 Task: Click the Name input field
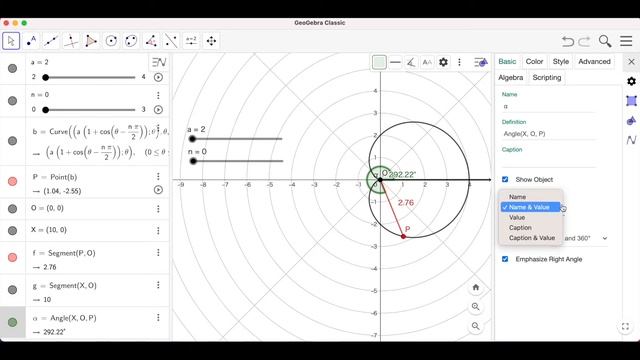[549, 107]
